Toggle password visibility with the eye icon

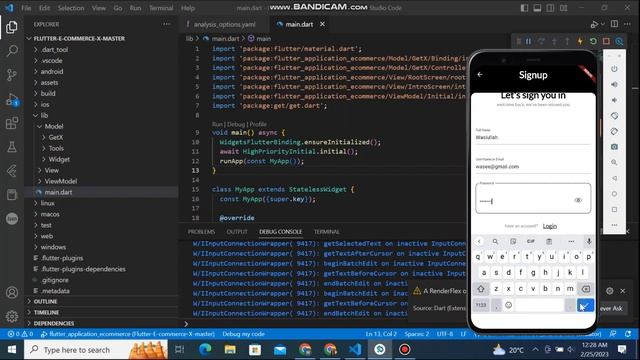(578, 200)
